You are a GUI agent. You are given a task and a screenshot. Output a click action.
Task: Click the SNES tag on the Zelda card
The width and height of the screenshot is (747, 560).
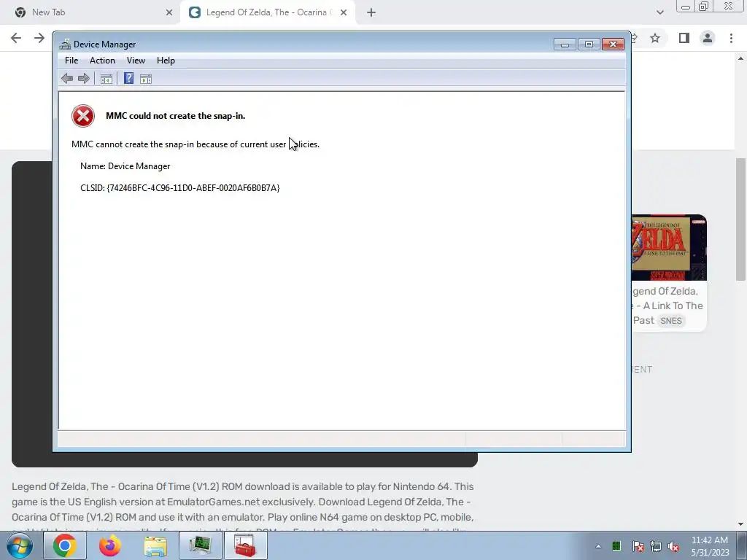tap(671, 321)
